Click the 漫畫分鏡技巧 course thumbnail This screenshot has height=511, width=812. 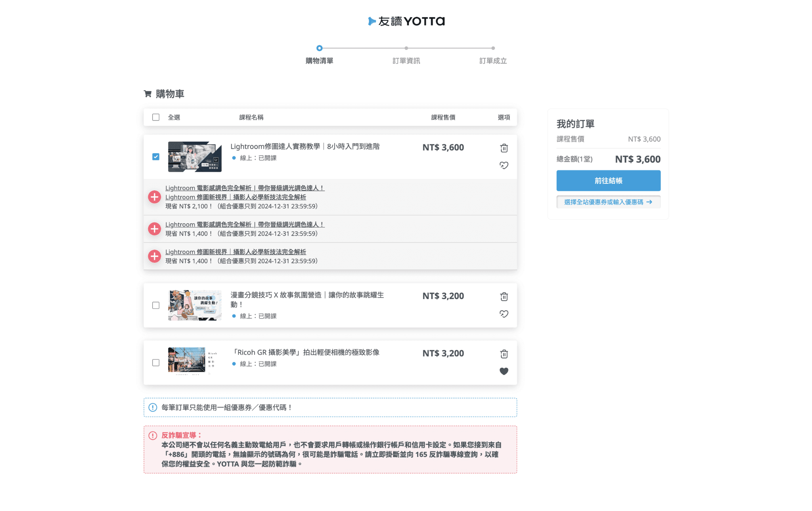coord(195,305)
